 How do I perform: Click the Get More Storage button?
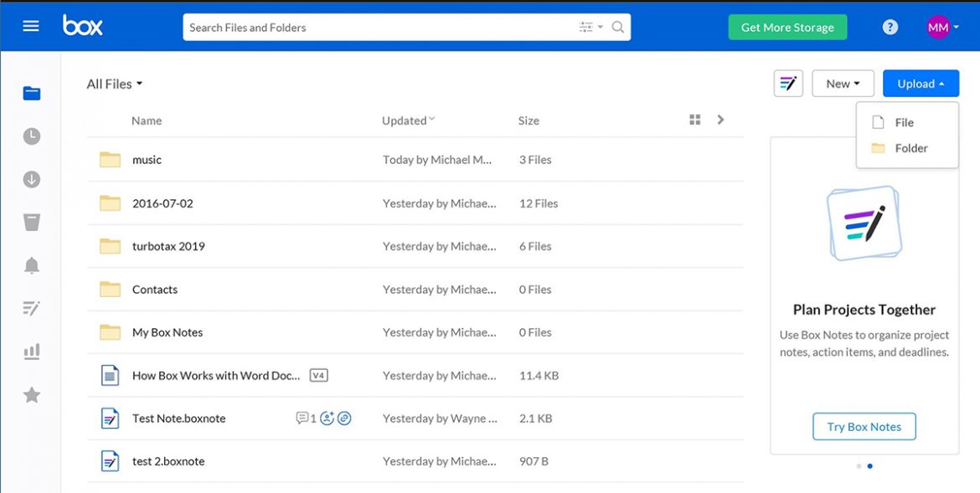tap(787, 26)
